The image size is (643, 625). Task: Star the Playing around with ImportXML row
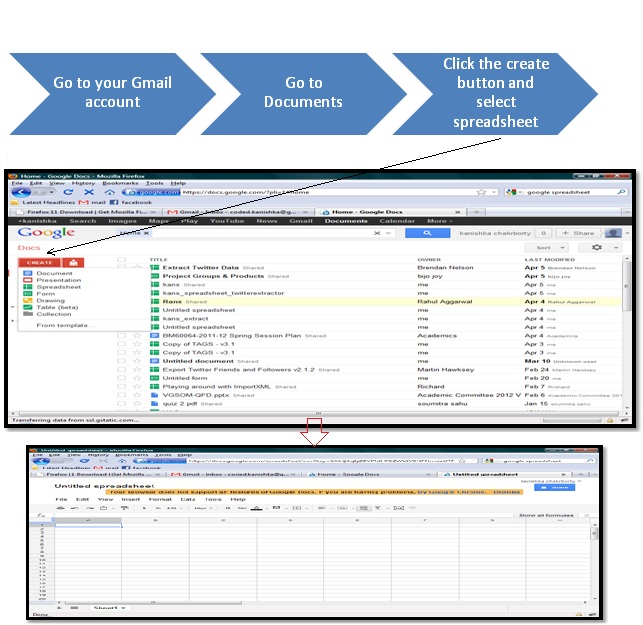click(137, 386)
